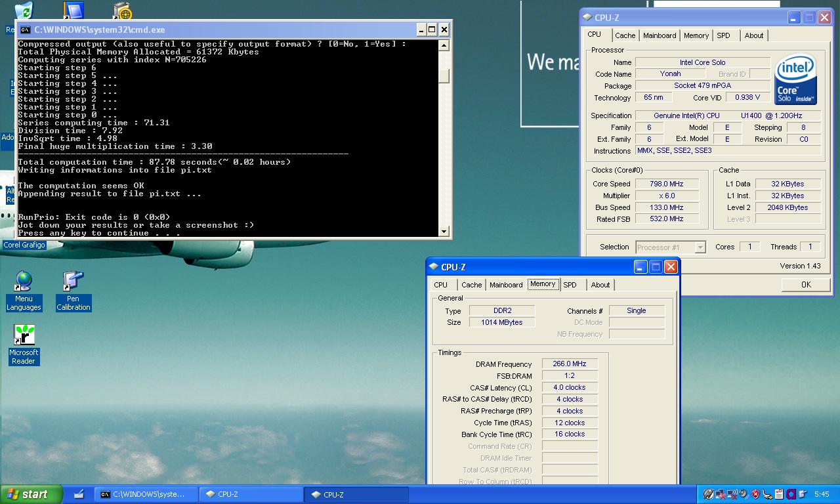Click the CPU-Z Memory window title icon

tap(433, 267)
